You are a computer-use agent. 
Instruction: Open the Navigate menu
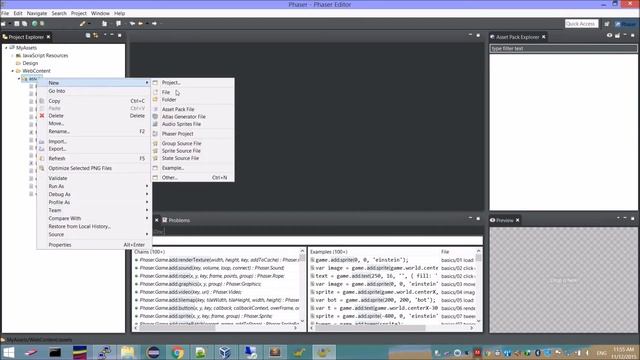click(x=37, y=13)
